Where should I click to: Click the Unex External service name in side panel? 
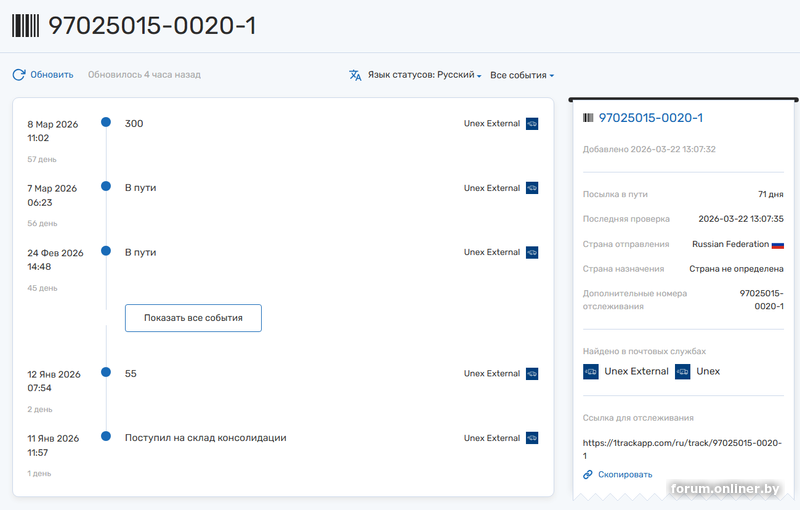pyautogui.click(x=636, y=372)
